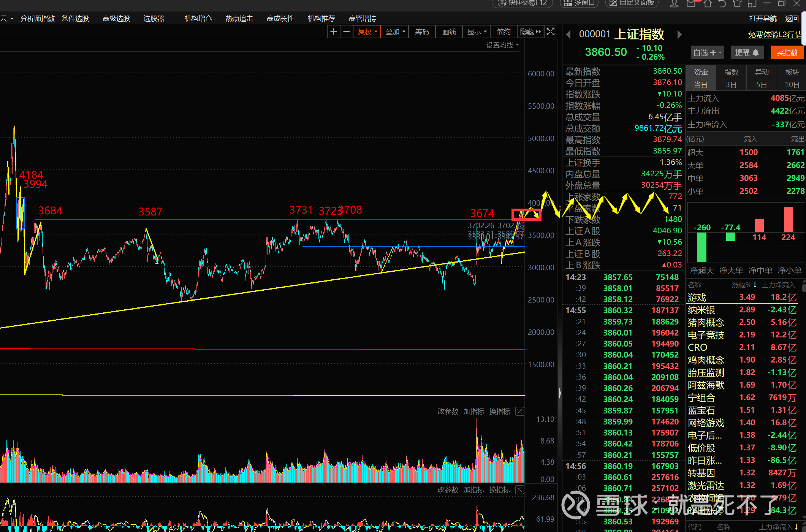
Task: Enter fullscreen chart with expand icon
Action: tap(551, 32)
